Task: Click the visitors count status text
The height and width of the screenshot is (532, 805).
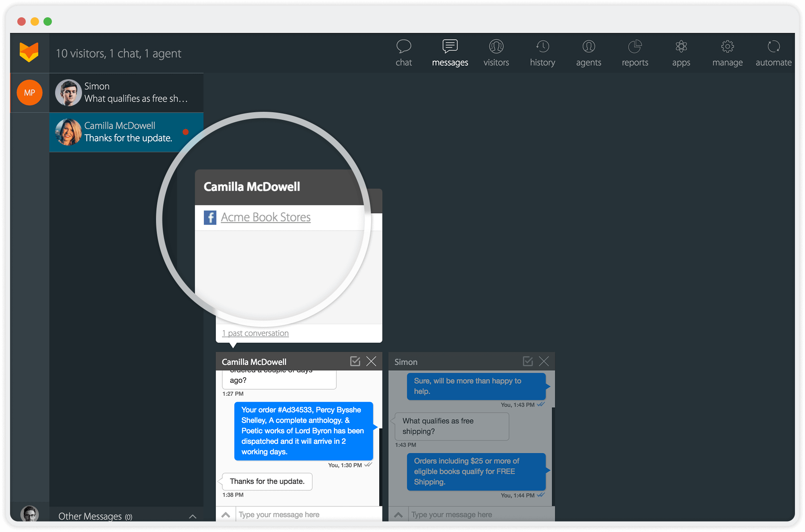Action: pyautogui.click(x=119, y=53)
